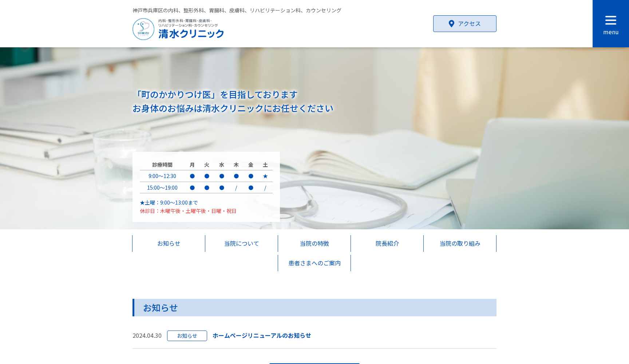629x364 pixels.
Task: Click the 9:00〜12:30 row in the schedule table
Action: [x=163, y=176]
